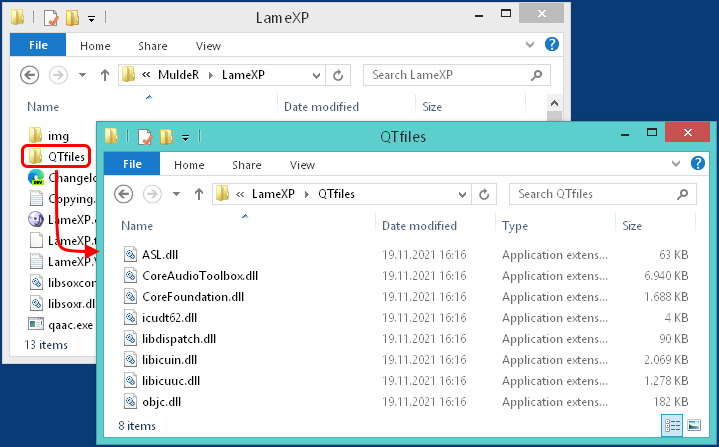
Task: Click MuldeR breadcrumb in LameXP address bar
Action: [x=178, y=75]
